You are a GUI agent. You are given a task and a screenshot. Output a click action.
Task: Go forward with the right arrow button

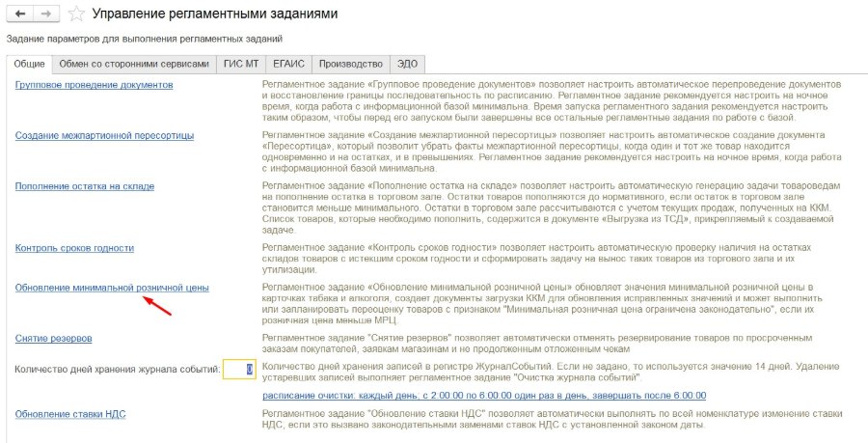coord(47,14)
